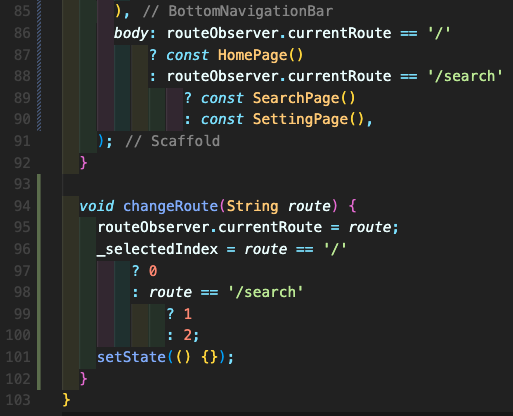513x416 pixels.
Task: Click the const keyword on line 90
Action: pyautogui.click(x=222, y=119)
